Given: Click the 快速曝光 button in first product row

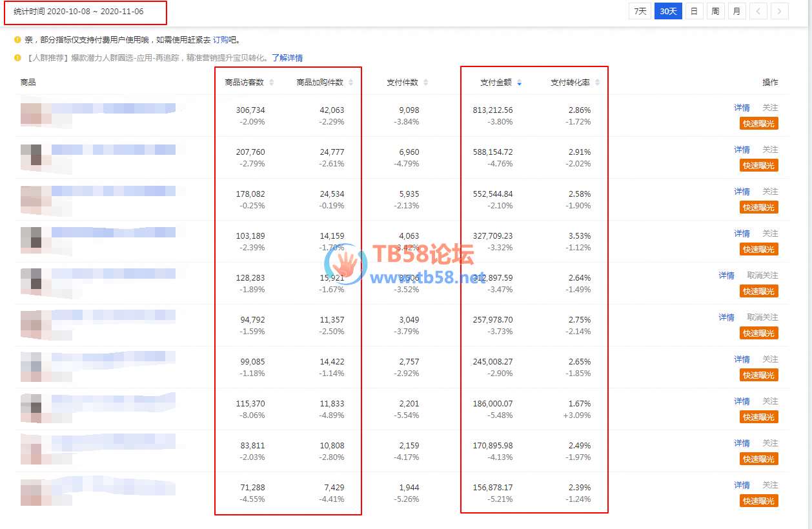Looking at the screenshot, I should click(758, 123).
